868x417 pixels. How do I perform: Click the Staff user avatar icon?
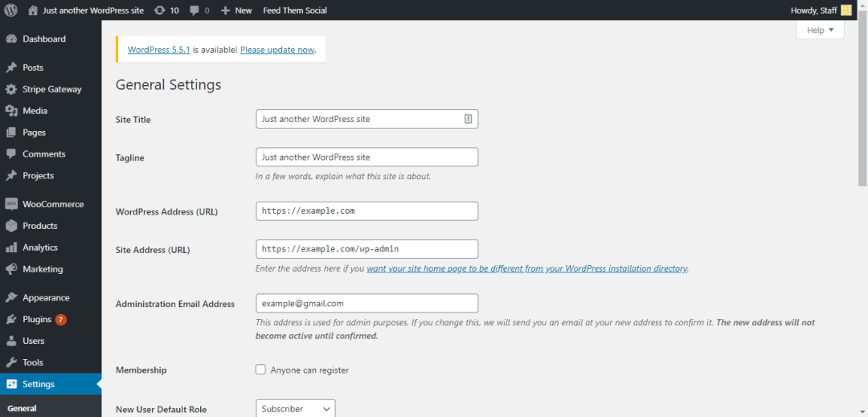pos(845,10)
